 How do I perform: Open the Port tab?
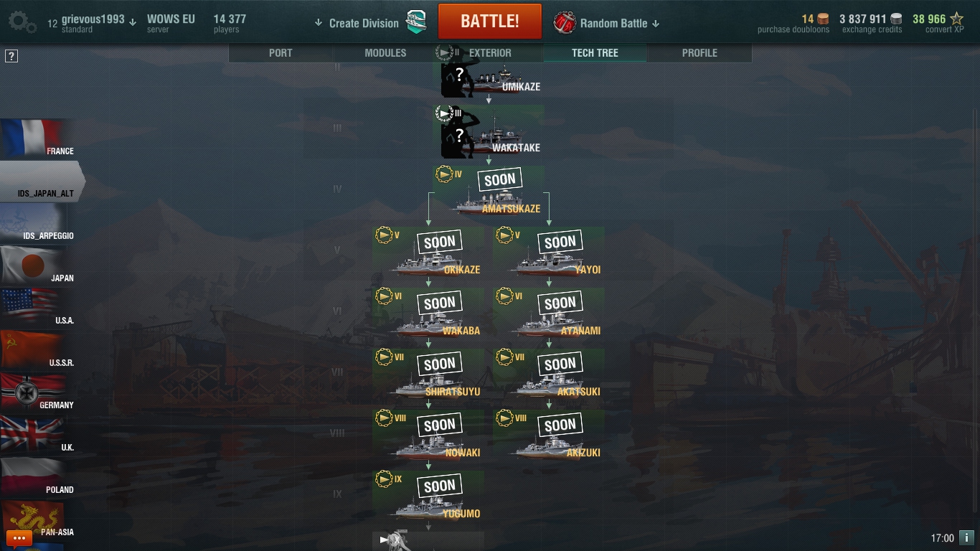(281, 53)
